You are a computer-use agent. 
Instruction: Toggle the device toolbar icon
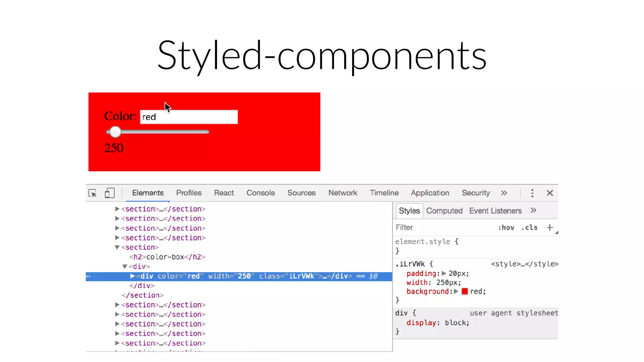click(x=109, y=193)
